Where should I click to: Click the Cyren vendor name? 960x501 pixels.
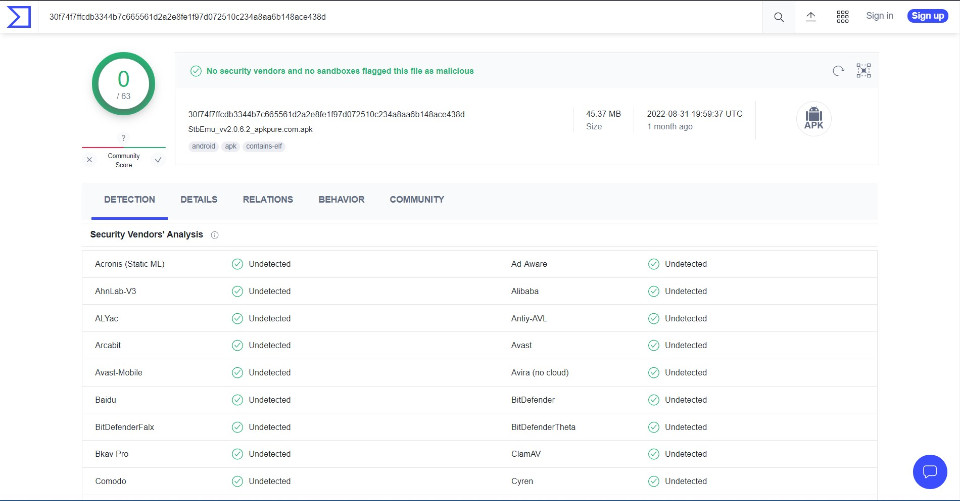click(x=522, y=481)
